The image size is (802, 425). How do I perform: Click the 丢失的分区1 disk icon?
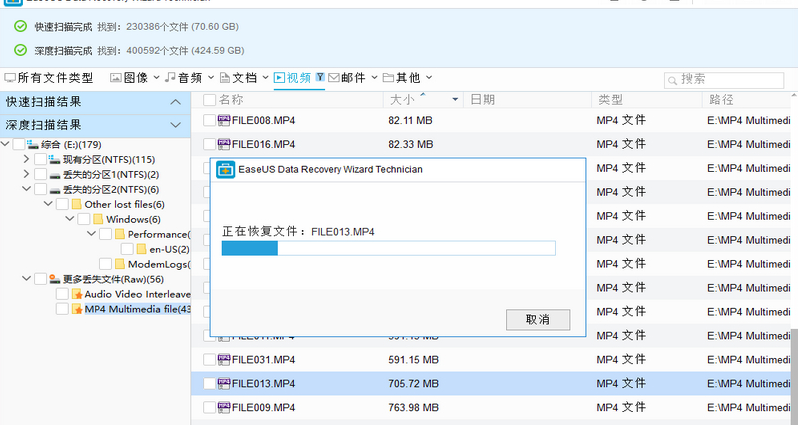(x=55, y=175)
